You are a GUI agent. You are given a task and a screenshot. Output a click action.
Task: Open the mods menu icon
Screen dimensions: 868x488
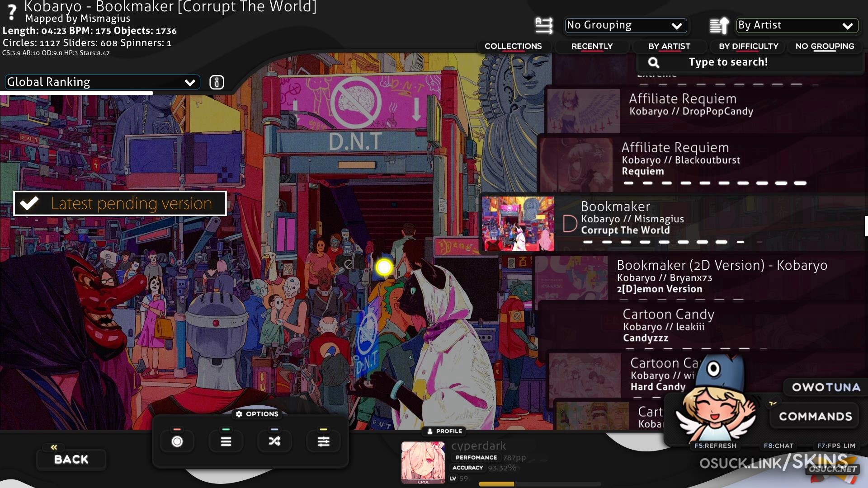tap(226, 441)
